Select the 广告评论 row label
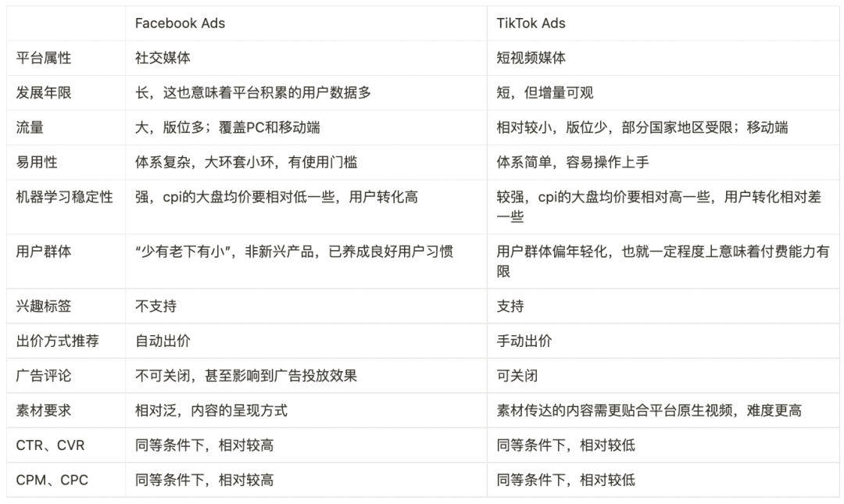This screenshot has width=844, height=504. coord(44,376)
